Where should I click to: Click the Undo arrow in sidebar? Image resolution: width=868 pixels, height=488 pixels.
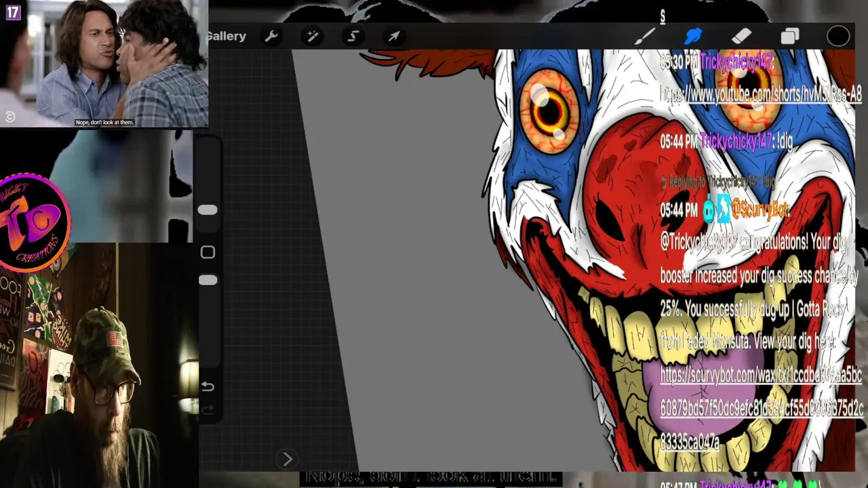point(208,386)
